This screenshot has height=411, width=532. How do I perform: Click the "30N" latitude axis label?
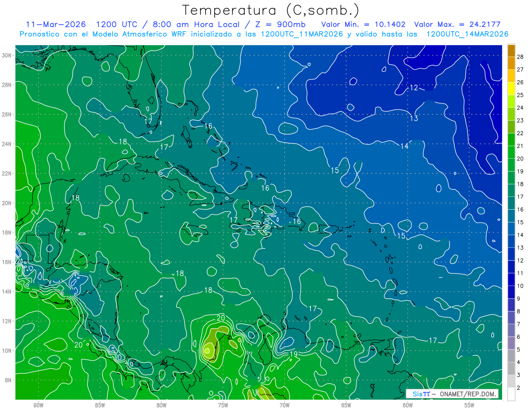(8, 55)
